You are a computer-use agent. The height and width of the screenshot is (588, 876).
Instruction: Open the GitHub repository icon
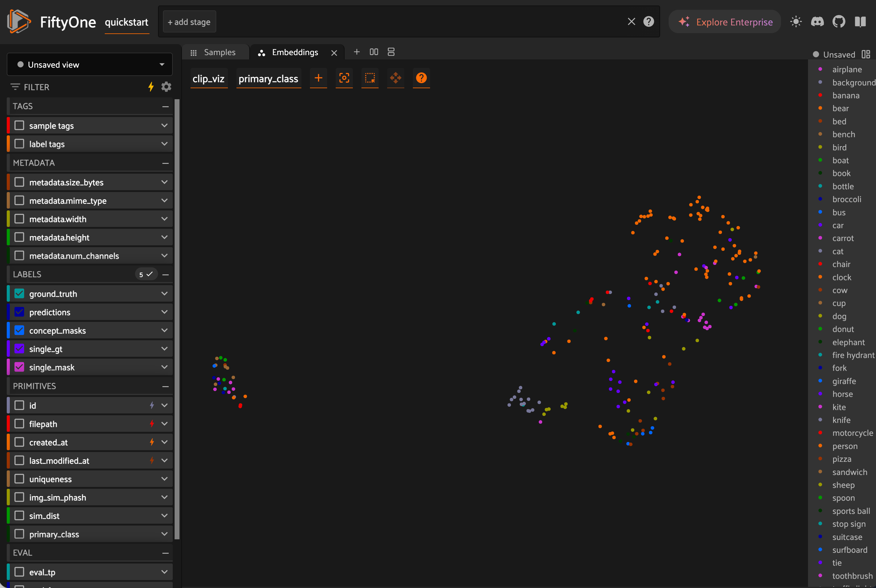coord(839,22)
